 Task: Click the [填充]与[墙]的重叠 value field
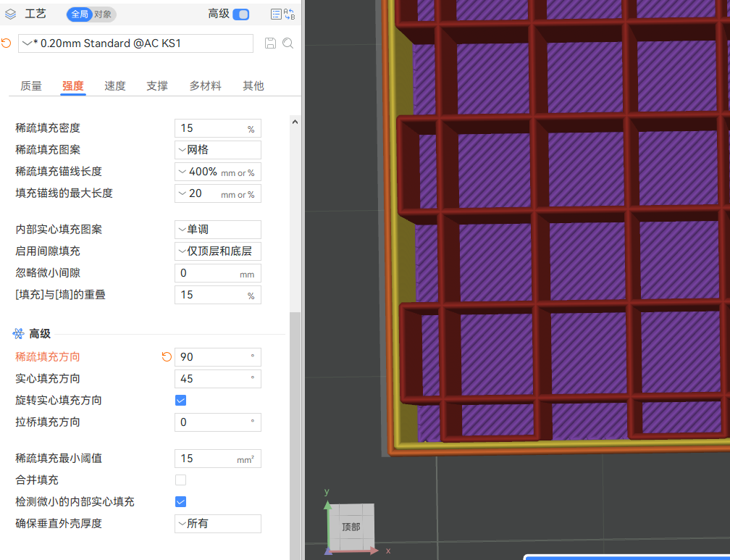[x=218, y=295]
